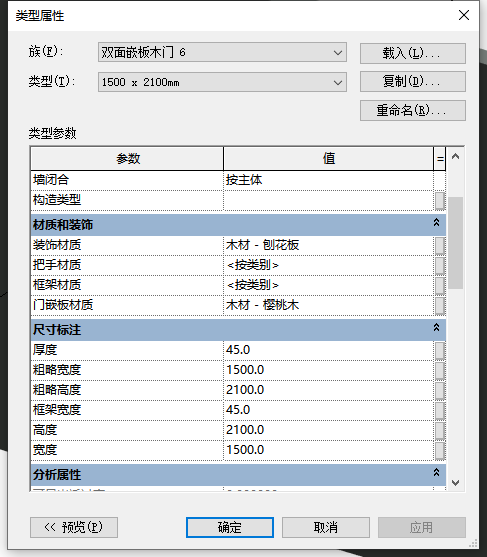Click the associate parameter button for 框架宽度

440,410
